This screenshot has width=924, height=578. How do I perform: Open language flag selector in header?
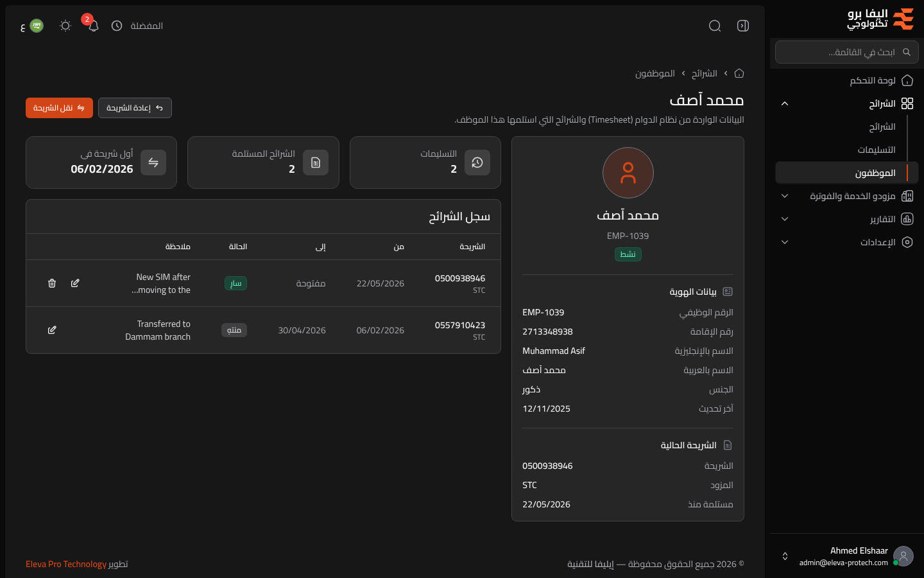pyautogui.click(x=32, y=26)
